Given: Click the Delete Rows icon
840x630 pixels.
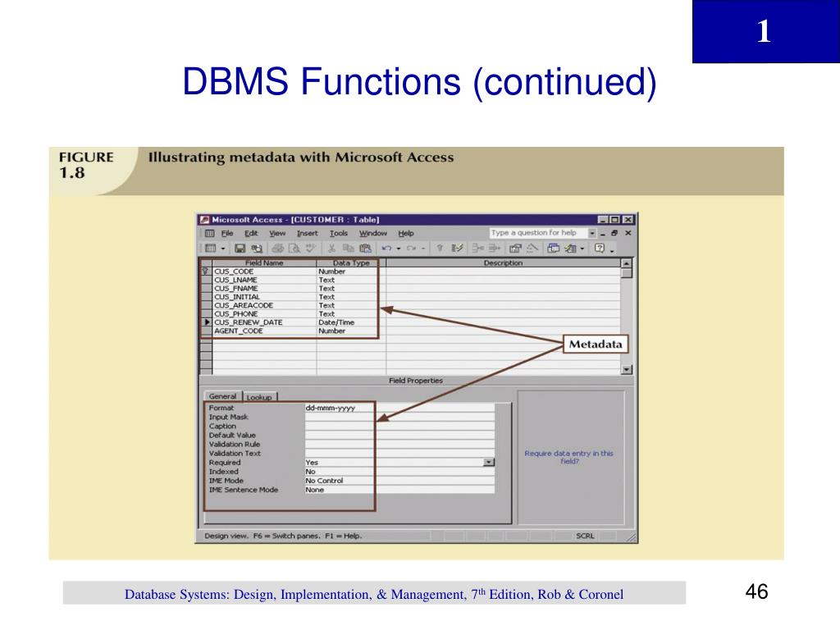Looking at the screenshot, I should [494, 249].
